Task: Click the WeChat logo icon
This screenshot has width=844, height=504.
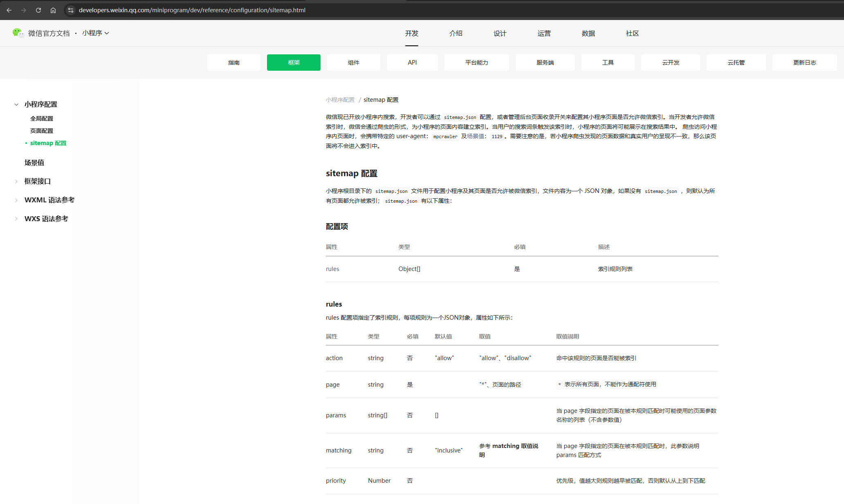Action: pyautogui.click(x=18, y=33)
